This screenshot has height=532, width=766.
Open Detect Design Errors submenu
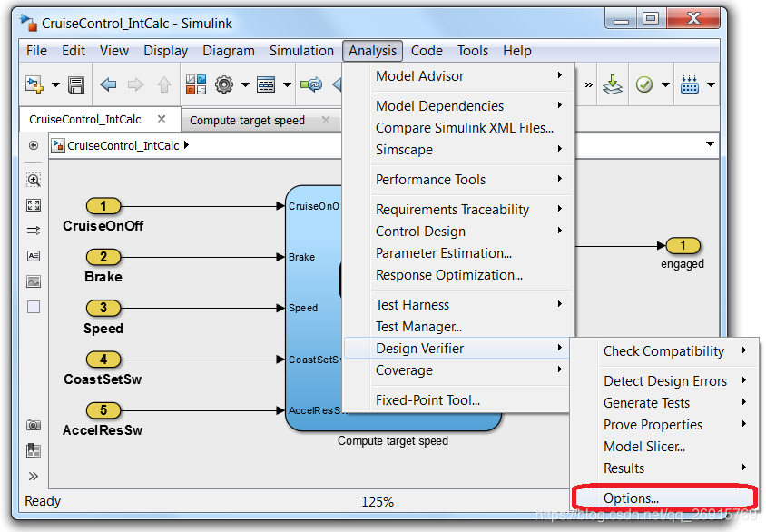point(664,381)
